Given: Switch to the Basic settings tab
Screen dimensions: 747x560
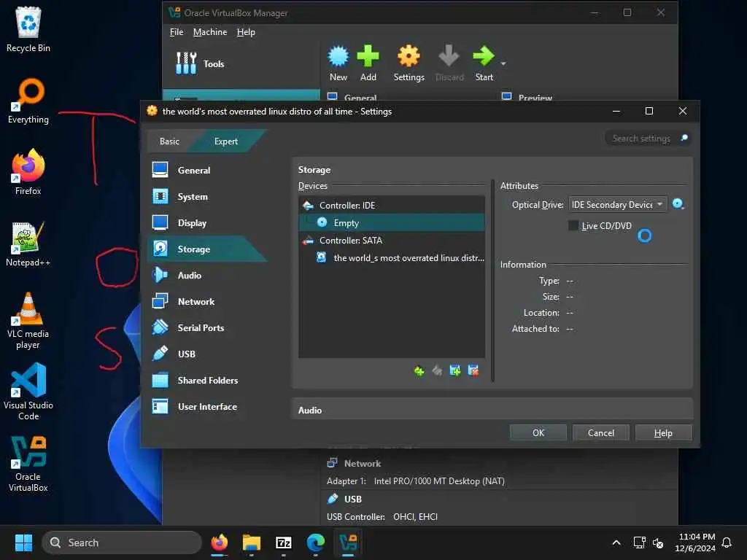Looking at the screenshot, I should click(169, 141).
